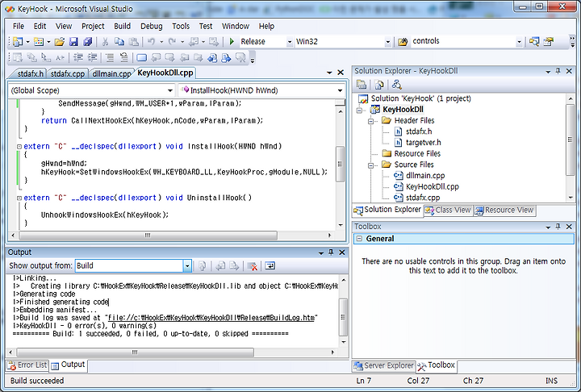Image resolution: width=581 pixels, height=392 pixels.
Task: Click the Navigate Backward icon
Action: (194, 41)
